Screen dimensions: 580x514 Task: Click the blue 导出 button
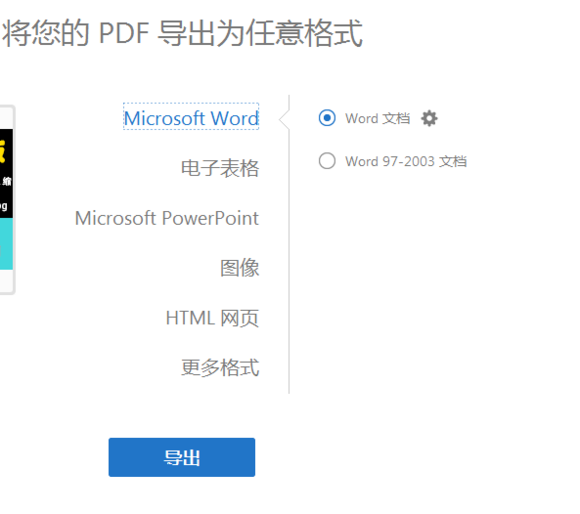pos(182,457)
